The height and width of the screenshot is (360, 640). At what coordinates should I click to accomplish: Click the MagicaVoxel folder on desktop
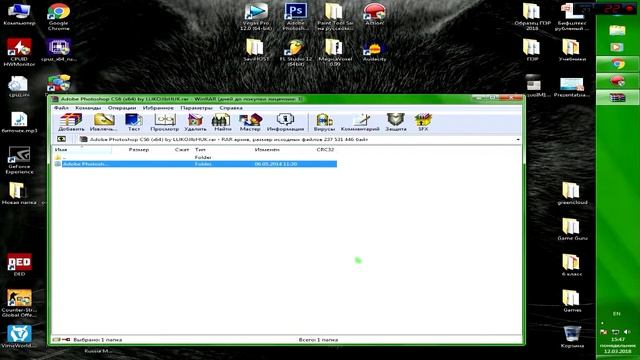point(334,53)
